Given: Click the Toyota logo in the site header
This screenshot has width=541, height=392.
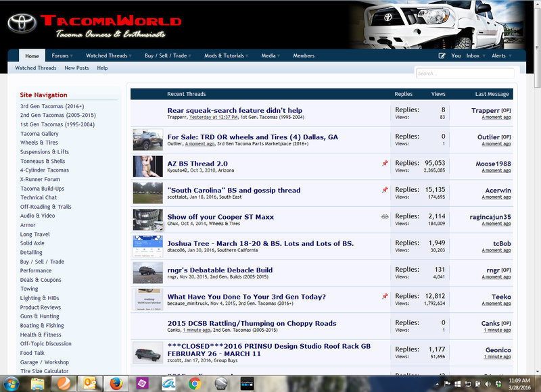Looking at the screenshot, I should (x=22, y=24).
